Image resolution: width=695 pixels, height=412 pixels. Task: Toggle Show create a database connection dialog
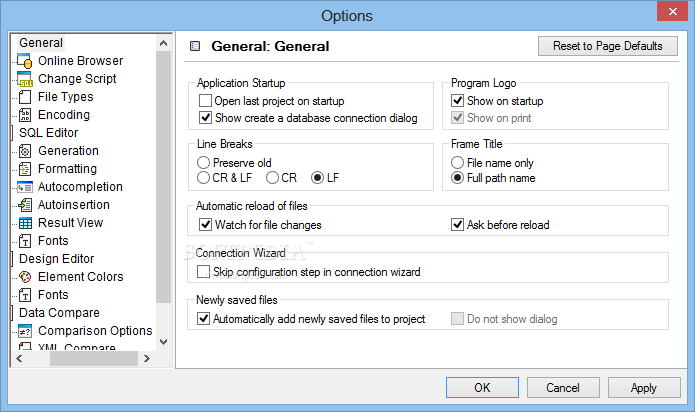click(x=205, y=118)
